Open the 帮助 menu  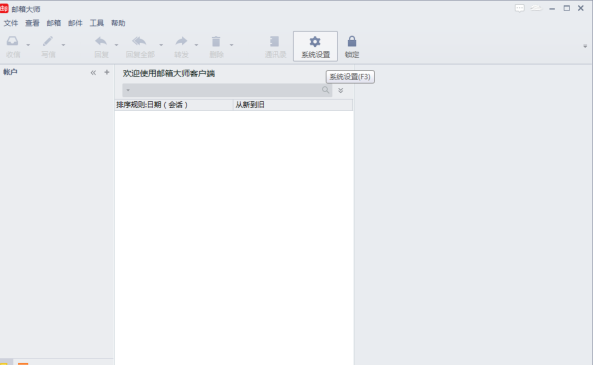pos(118,23)
